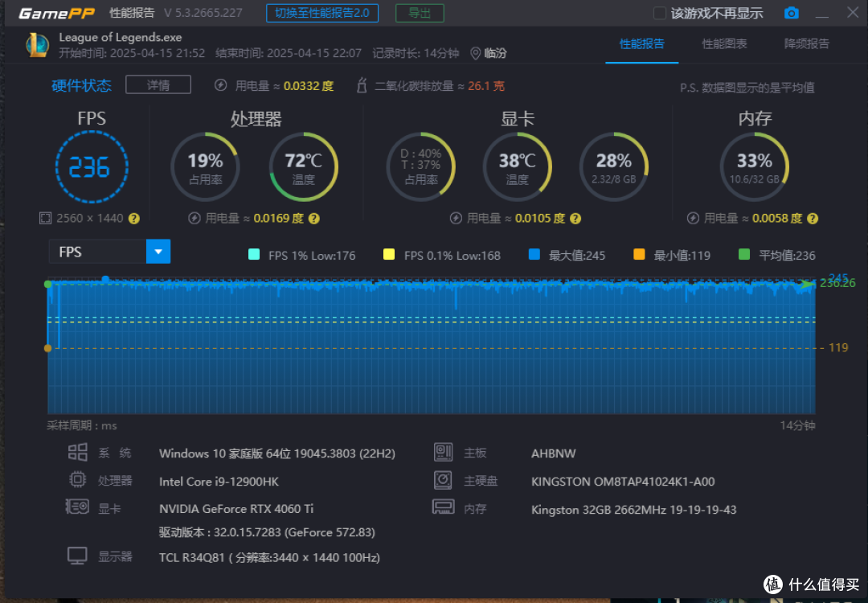The image size is (868, 603).
Task: Click the GamePP logo
Action: coord(56,14)
